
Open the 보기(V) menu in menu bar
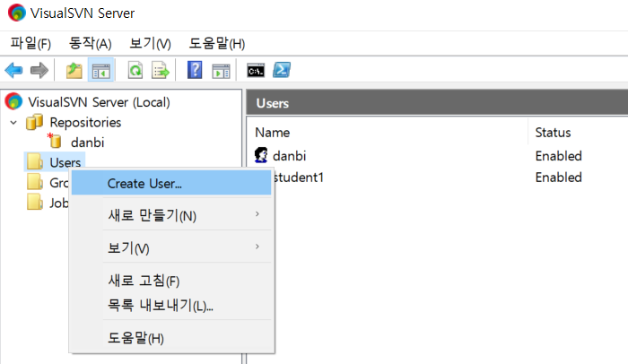(150, 43)
